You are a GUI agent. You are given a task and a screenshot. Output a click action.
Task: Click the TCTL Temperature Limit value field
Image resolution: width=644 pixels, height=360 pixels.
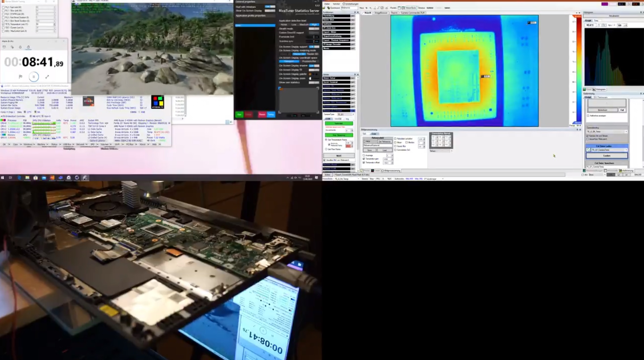45,24
